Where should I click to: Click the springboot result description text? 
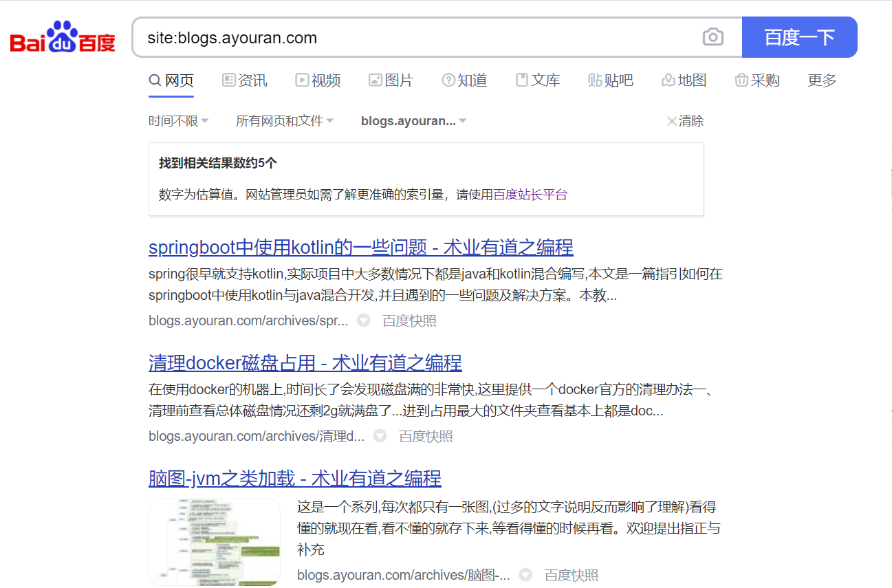coord(435,285)
